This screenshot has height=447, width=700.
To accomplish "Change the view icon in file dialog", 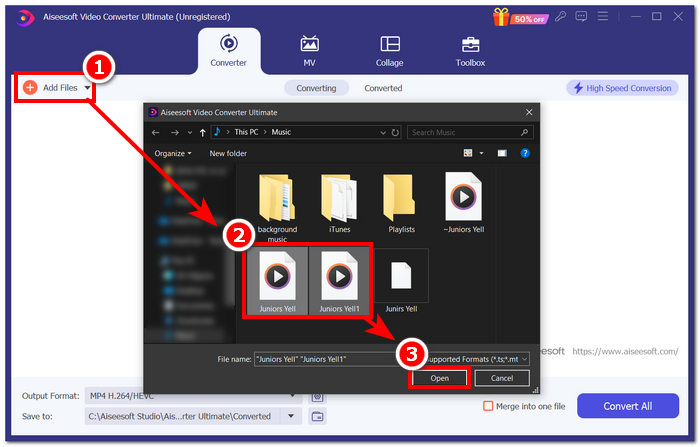I will [467, 153].
